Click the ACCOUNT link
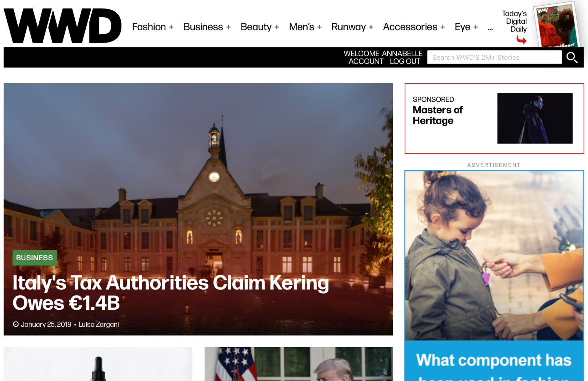 [366, 61]
